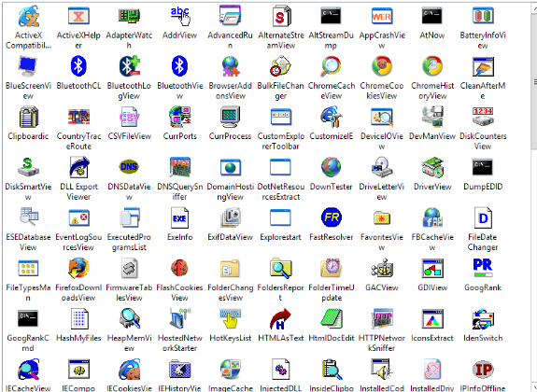
Task: Select the DownTester globe icon
Action: (331, 167)
